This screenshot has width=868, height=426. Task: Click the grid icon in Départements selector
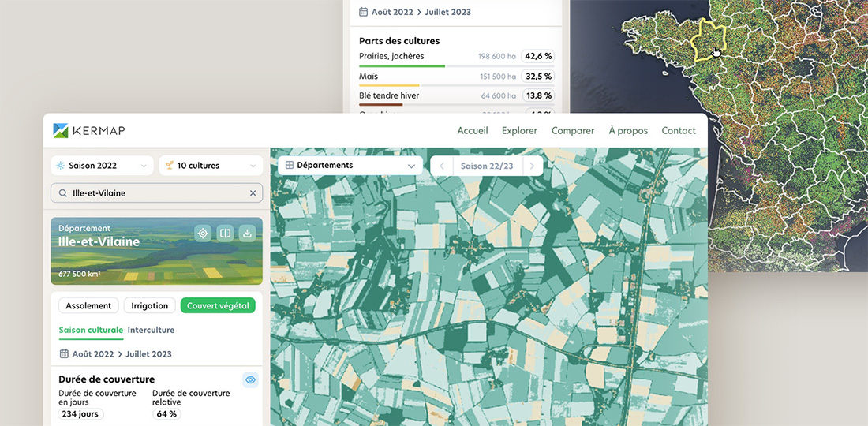[x=289, y=166]
